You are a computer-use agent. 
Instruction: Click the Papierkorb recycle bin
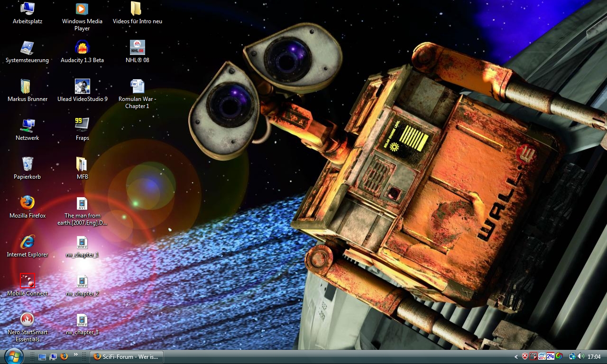click(27, 164)
